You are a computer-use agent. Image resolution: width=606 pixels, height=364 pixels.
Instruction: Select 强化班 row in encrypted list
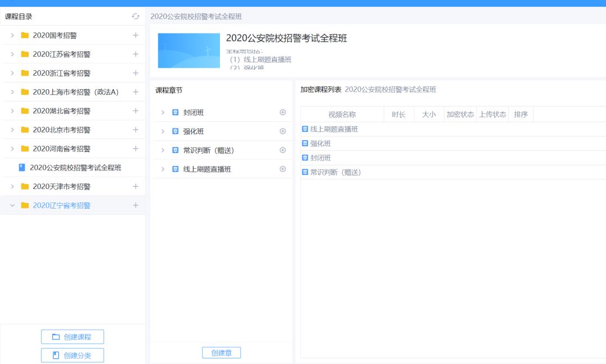tap(453, 144)
